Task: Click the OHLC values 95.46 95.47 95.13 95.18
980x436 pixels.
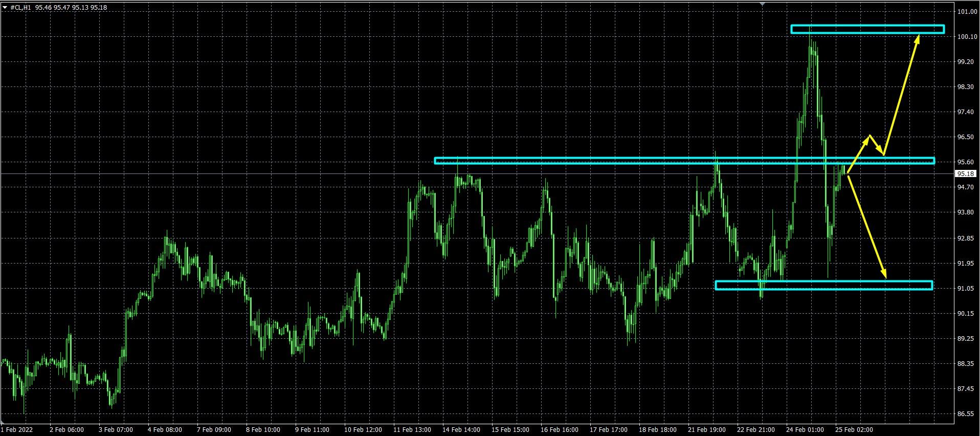Action: 71,8
